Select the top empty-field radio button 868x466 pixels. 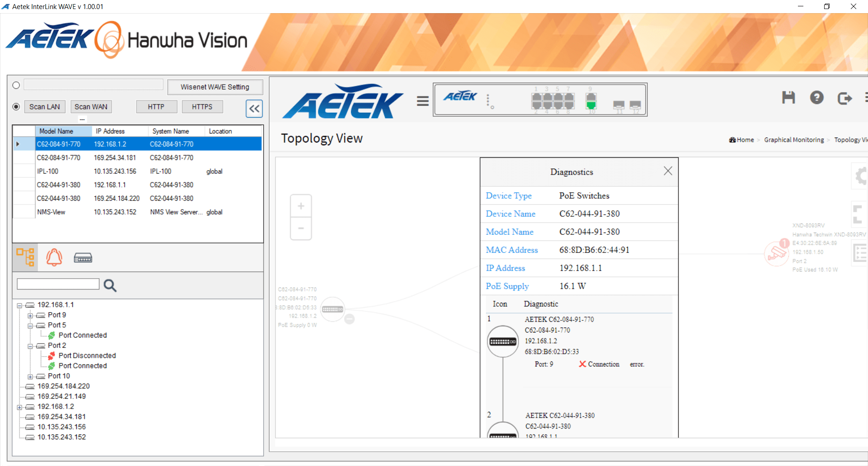[16, 86]
